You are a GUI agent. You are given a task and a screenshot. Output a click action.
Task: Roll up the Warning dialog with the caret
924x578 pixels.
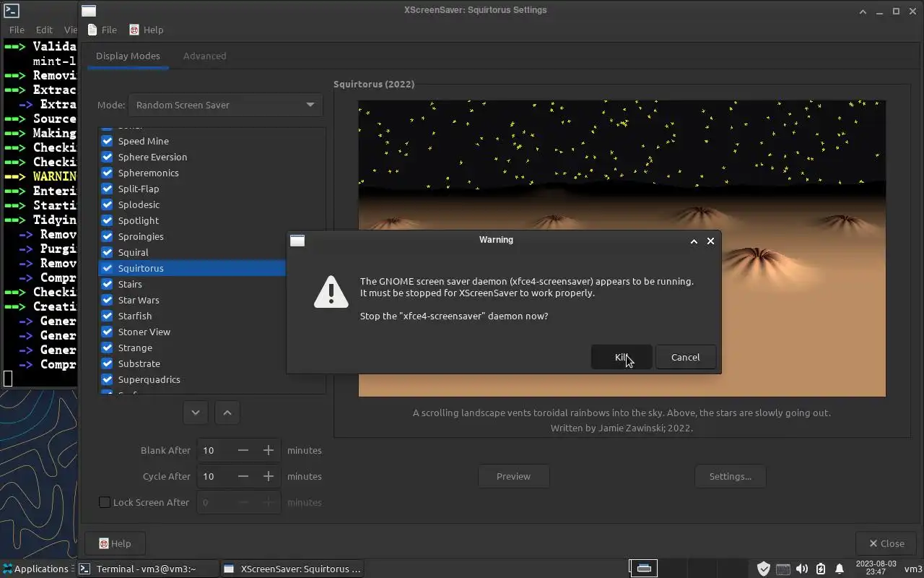coord(694,241)
